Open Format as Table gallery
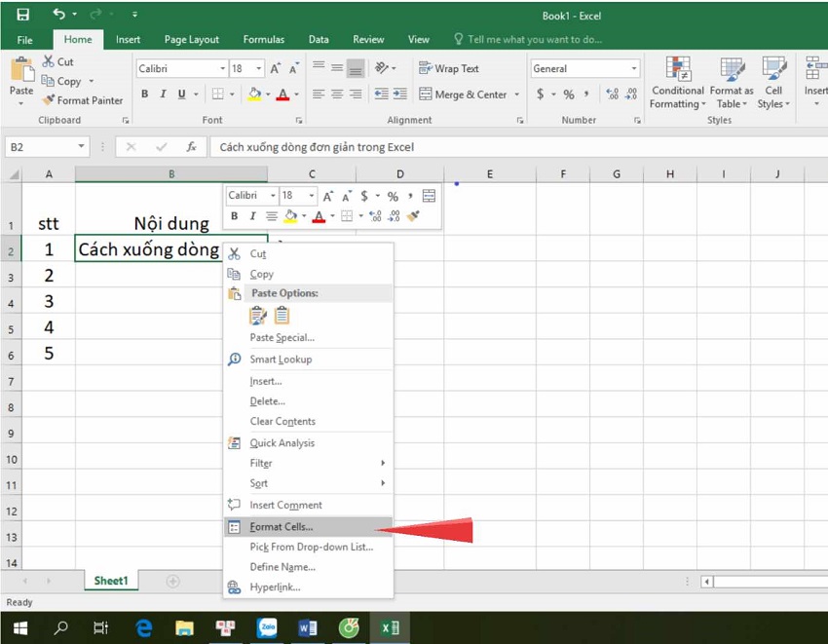Viewport: 828px width, 644px height. [732, 83]
